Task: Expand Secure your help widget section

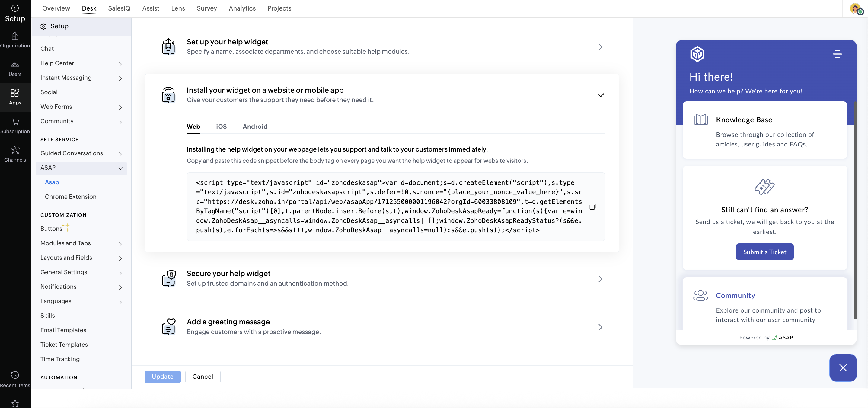Action: point(600,279)
